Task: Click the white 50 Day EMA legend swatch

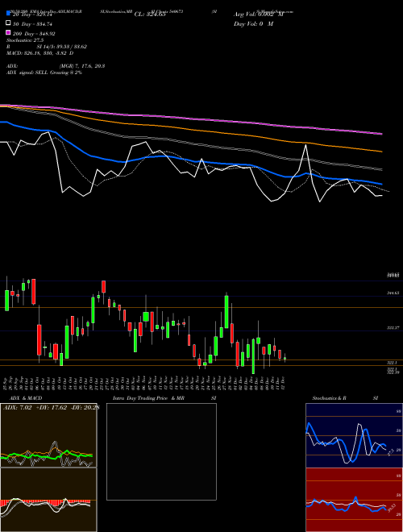Action: (9, 23)
